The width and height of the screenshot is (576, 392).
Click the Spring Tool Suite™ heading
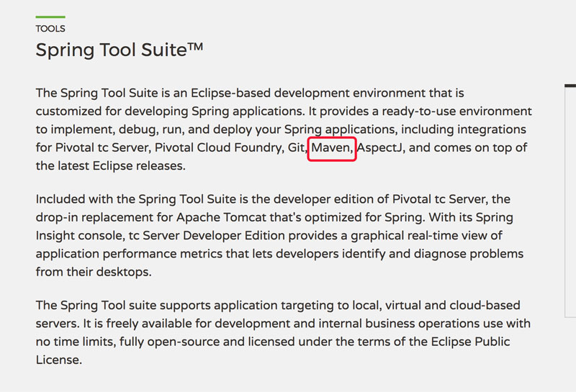(120, 50)
